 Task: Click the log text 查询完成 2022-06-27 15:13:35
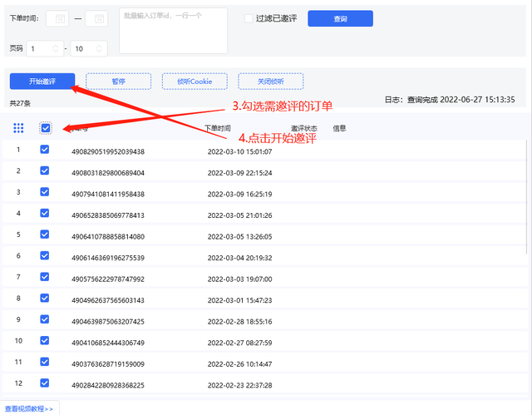click(x=461, y=100)
